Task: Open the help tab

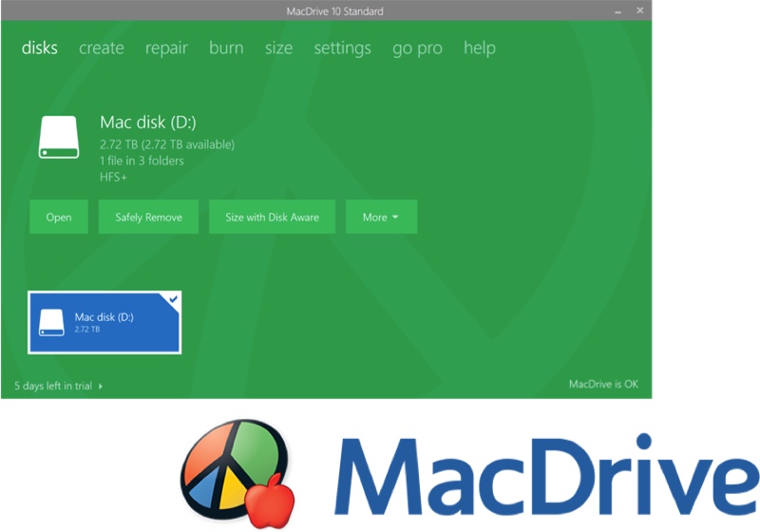Action: tap(480, 47)
